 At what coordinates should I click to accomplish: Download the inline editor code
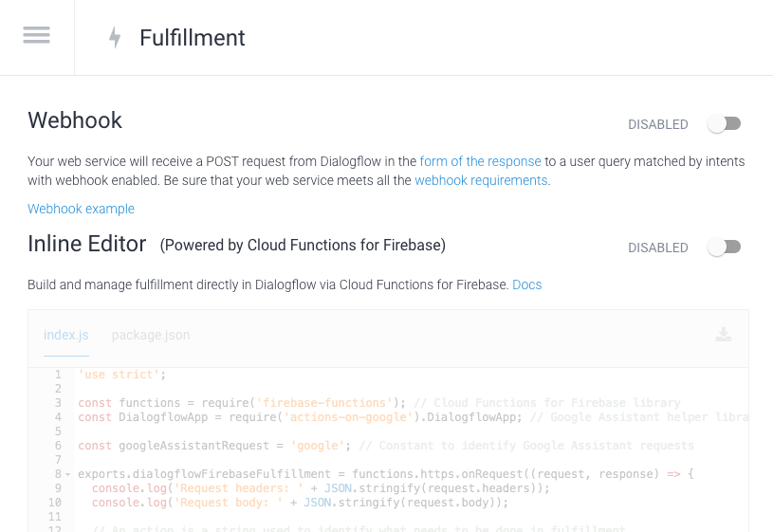[724, 335]
